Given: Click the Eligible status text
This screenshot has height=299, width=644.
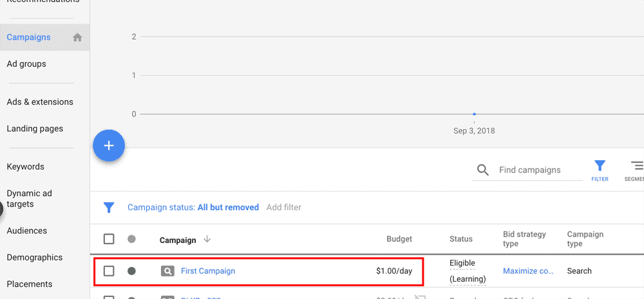Looking at the screenshot, I should tap(462, 264).
